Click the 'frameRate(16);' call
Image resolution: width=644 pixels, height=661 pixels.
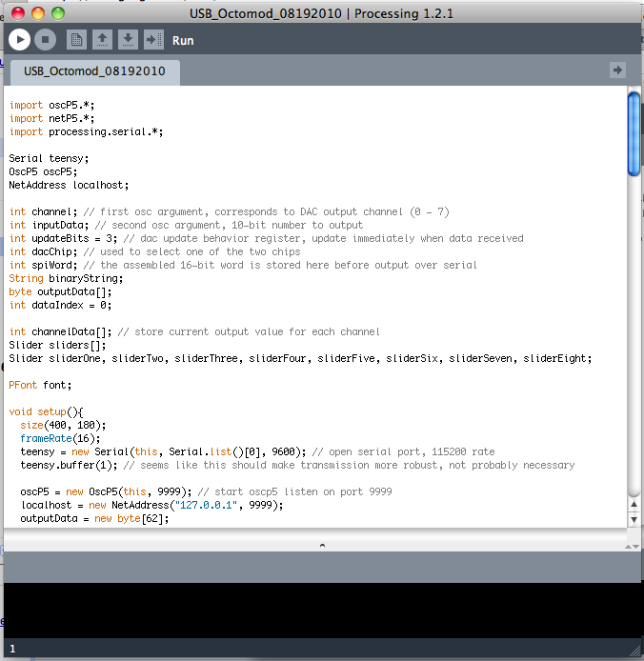point(60,438)
